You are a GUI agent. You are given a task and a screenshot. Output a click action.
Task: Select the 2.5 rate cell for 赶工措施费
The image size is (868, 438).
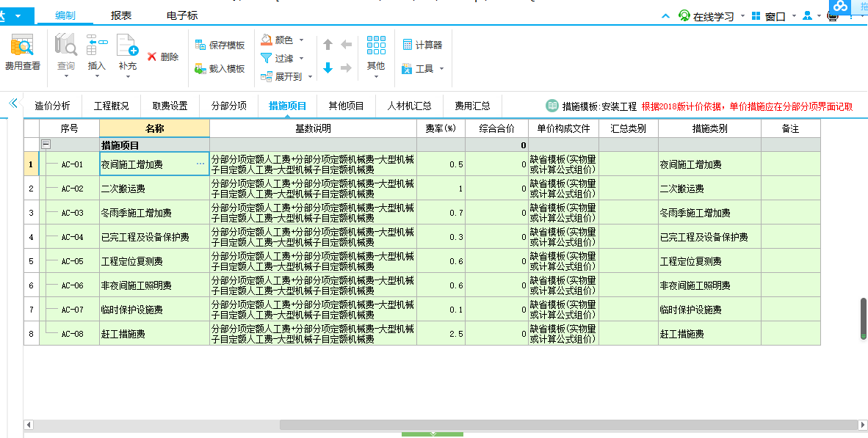[441, 334]
